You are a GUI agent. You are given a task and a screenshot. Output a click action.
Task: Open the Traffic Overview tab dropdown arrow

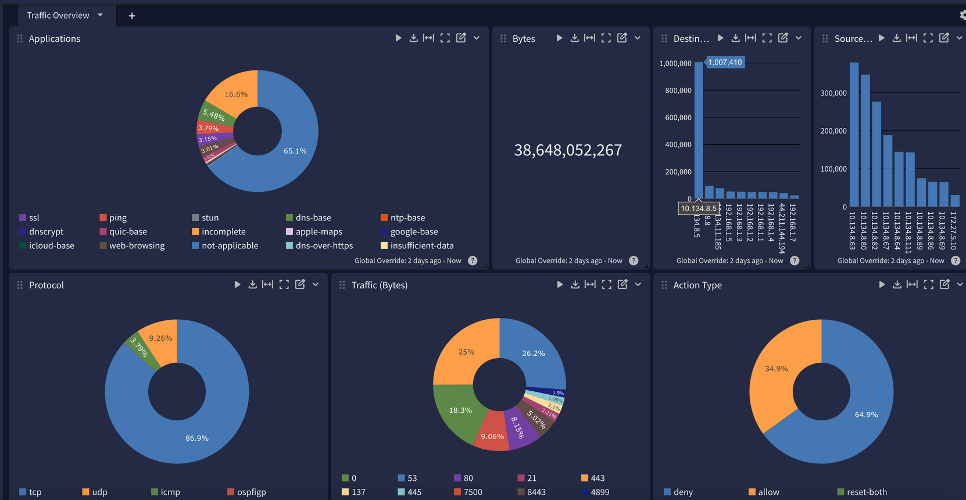[100, 15]
